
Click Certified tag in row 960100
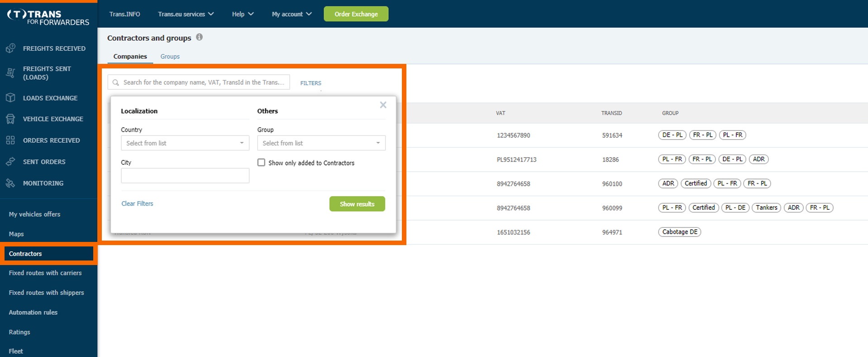point(696,183)
